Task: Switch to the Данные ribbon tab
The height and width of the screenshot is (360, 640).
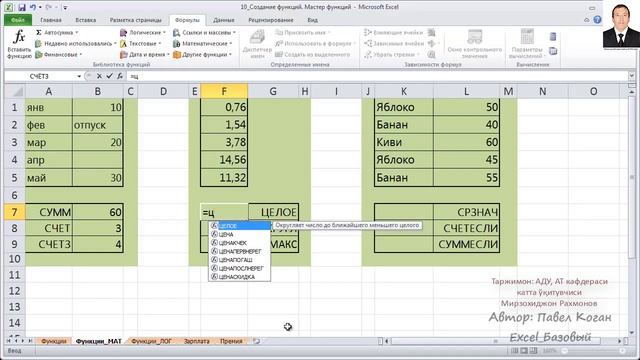Action: pyautogui.click(x=224, y=20)
